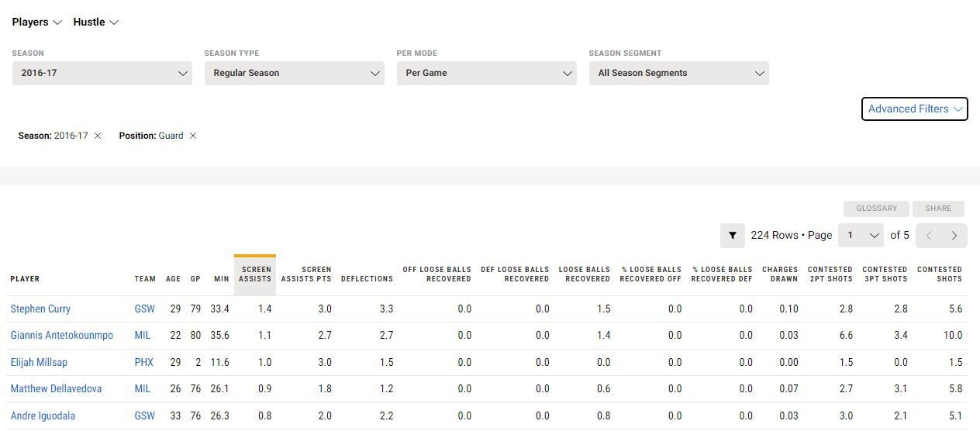Image resolution: width=980 pixels, height=431 pixels.
Task: Sort by the Screen Assists column header
Action: coord(255,274)
